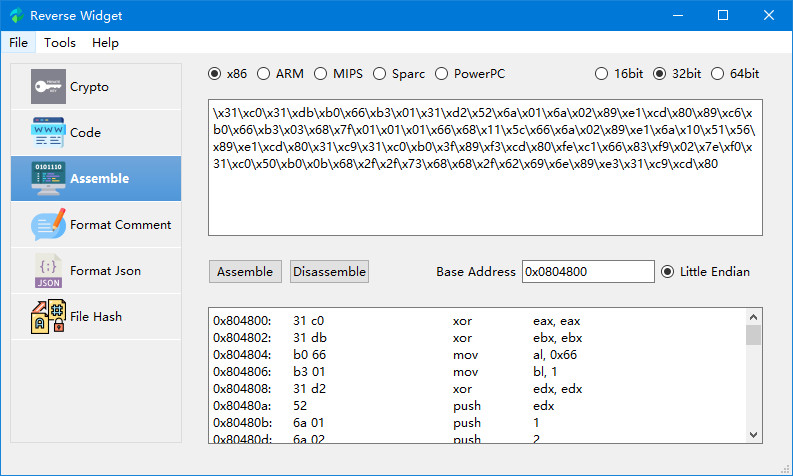Select the ARM architecture option
The height and width of the screenshot is (476, 793).
coord(263,74)
